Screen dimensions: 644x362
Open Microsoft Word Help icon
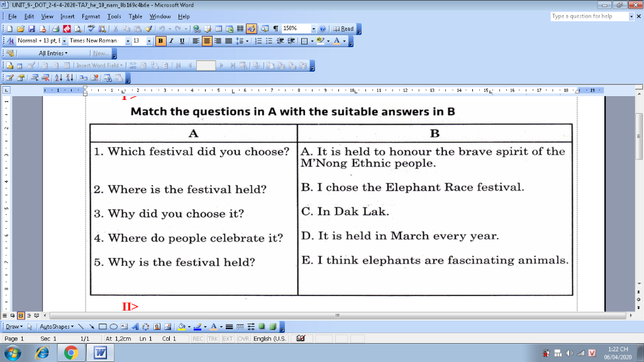tap(323, 29)
